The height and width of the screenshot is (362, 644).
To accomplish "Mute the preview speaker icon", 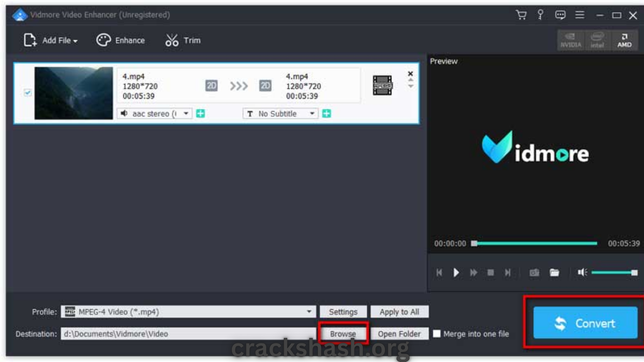I will [582, 273].
